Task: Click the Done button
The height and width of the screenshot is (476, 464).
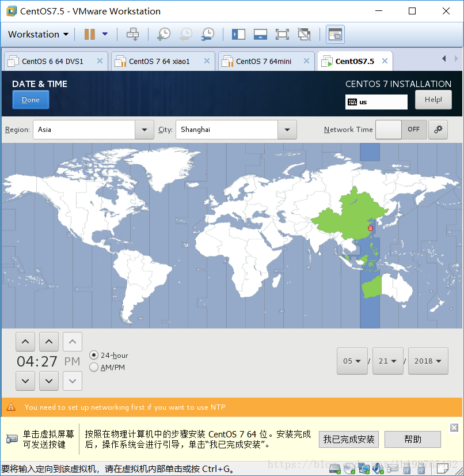Action: pyautogui.click(x=31, y=100)
